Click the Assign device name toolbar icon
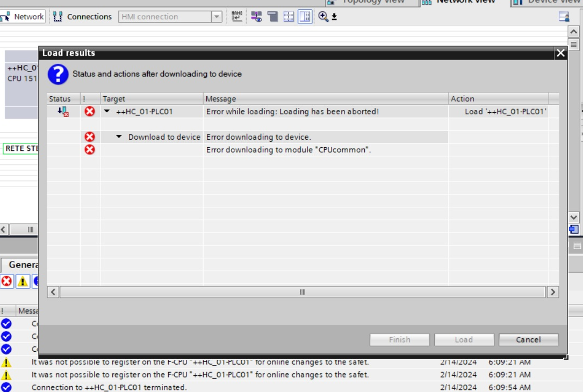The image size is (583, 392). point(237,16)
